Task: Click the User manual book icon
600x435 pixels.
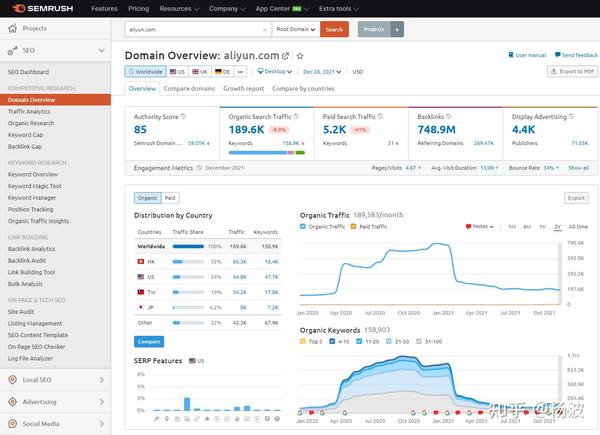Action: 511,55
